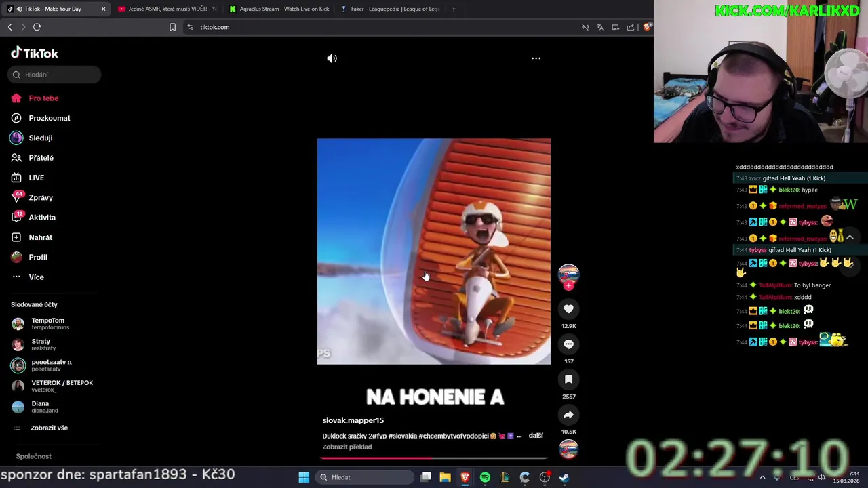Expand the Více menu
Viewport: 868px width, 488px height.
tap(36, 277)
